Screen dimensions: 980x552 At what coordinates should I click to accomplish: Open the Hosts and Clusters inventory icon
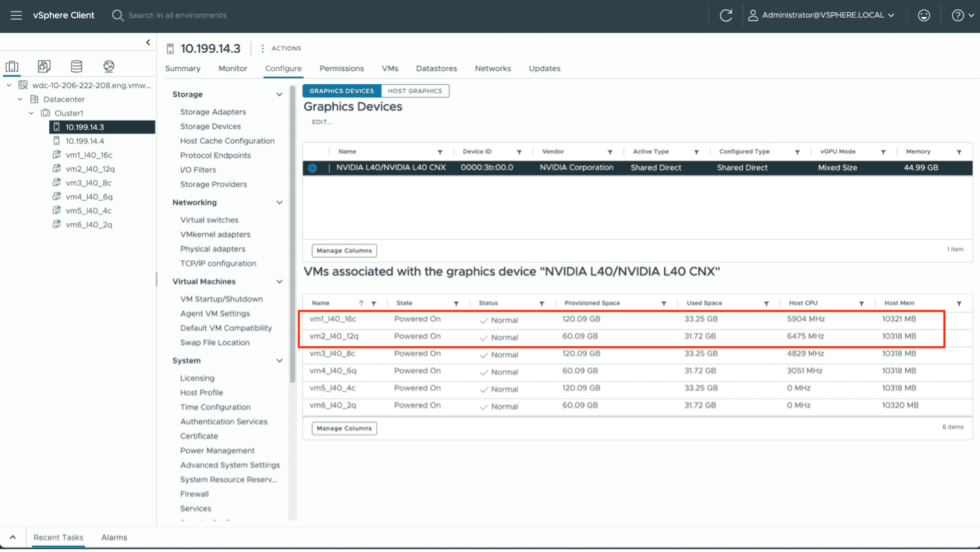coord(12,66)
